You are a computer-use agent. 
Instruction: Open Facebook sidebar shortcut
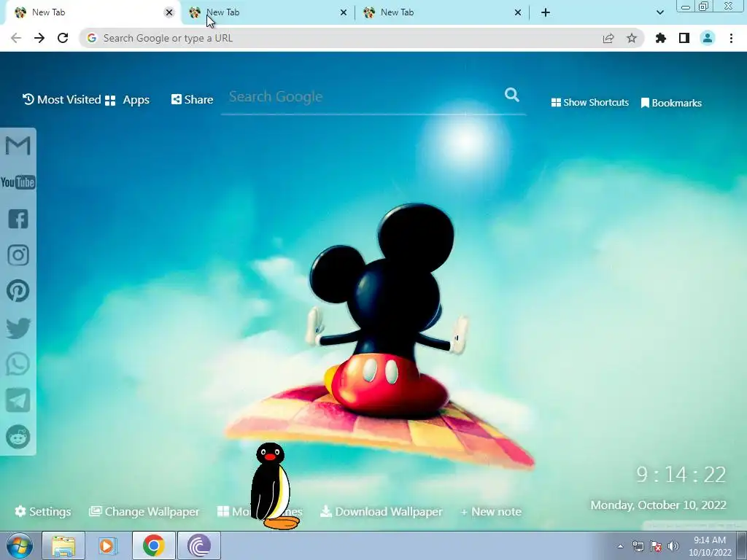click(x=18, y=219)
